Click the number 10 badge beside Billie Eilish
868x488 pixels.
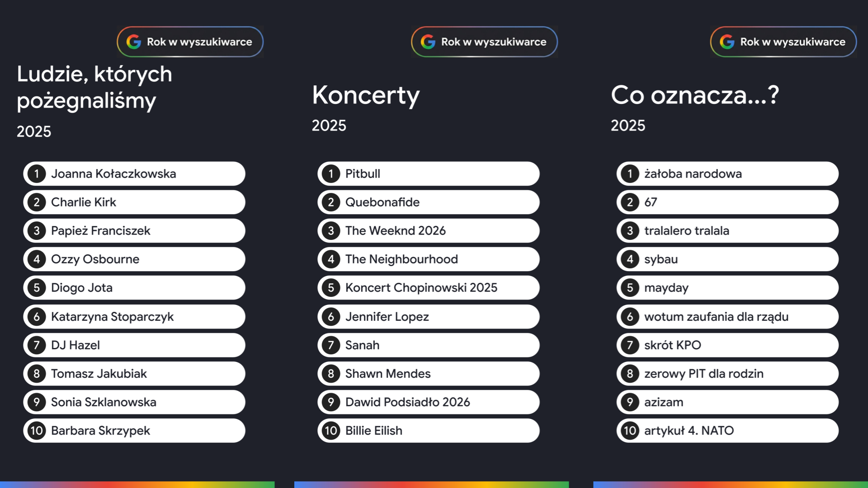(331, 431)
